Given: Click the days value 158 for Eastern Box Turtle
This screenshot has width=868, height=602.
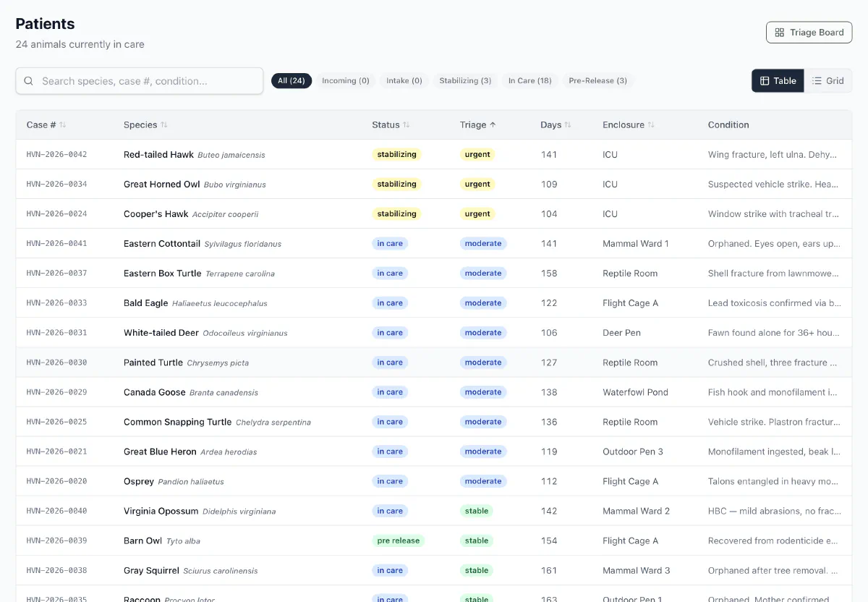Looking at the screenshot, I should 549,274.
